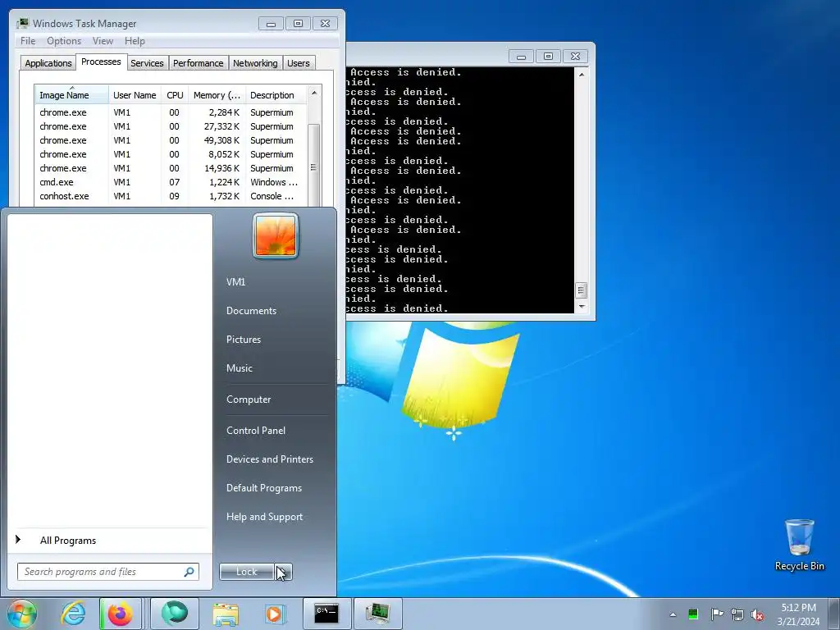Switch to the Networking tab

pos(255,62)
